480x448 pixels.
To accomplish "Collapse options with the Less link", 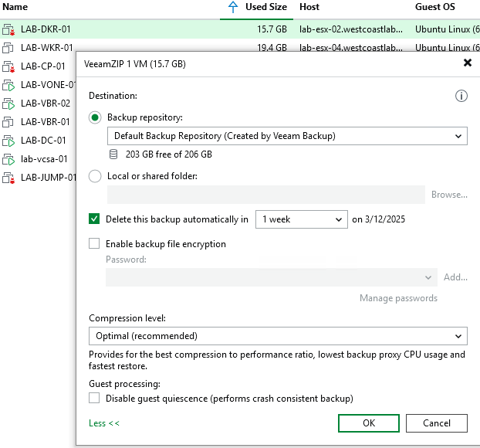I will (x=104, y=423).
